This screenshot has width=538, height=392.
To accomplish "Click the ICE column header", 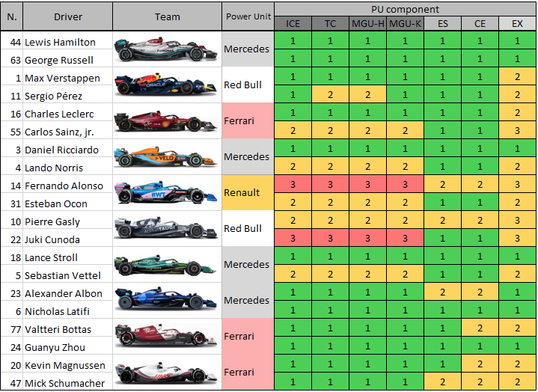I will [x=293, y=24].
